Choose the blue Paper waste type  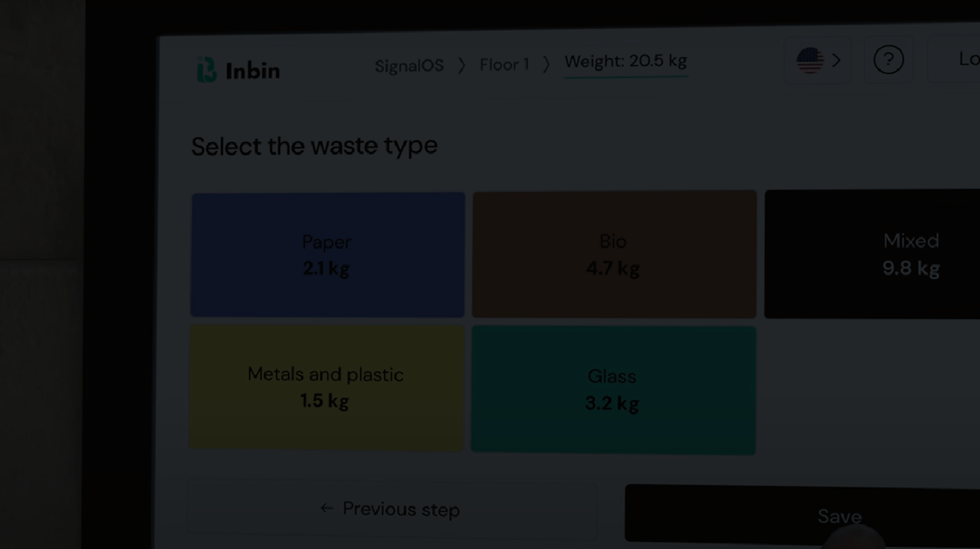click(x=327, y=255)
